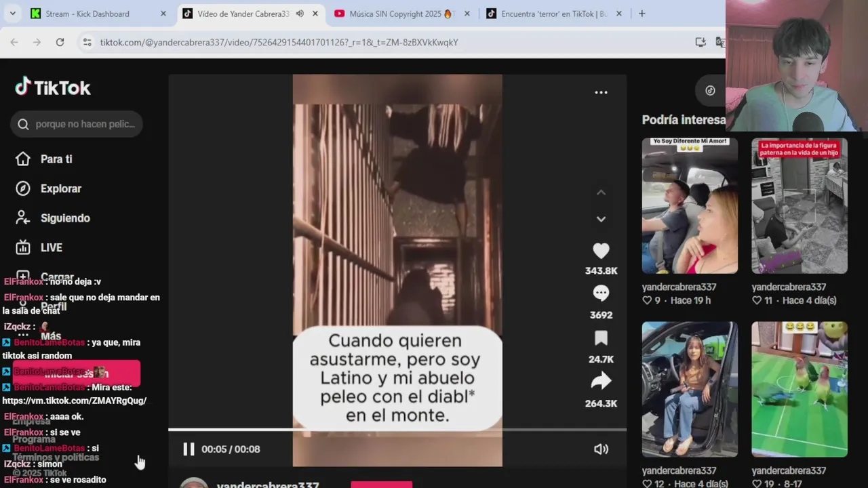Open the couple in car video thumbnail

pos(690,206)
